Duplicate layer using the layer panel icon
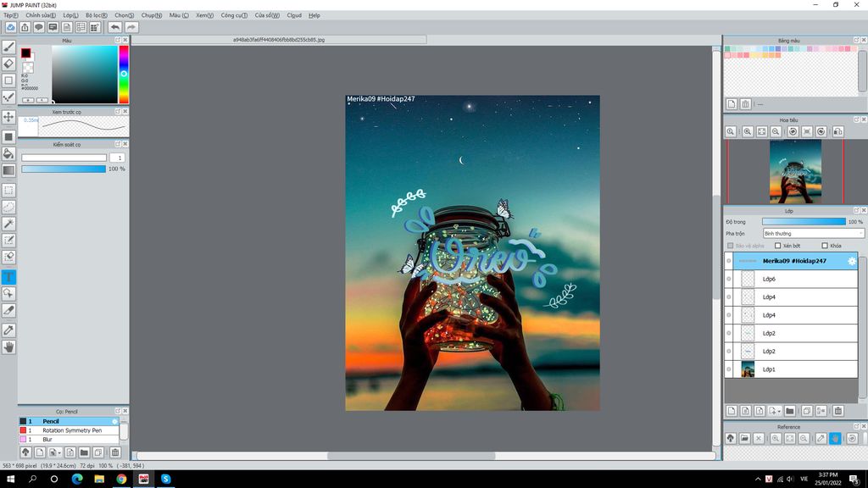The image size is (868, 488). coord(807,411)
